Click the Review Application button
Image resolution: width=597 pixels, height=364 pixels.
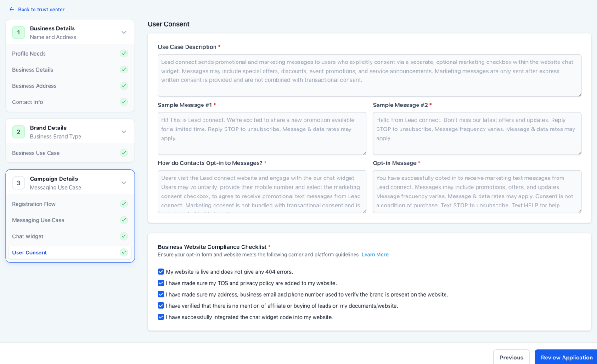click(x=566, y=357)
